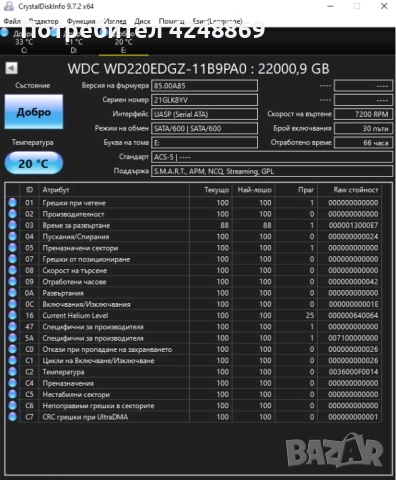Click raw value 0000013000E7
Image resolution: width=396 pixels, height=480 pixels.
click(353, 225)
